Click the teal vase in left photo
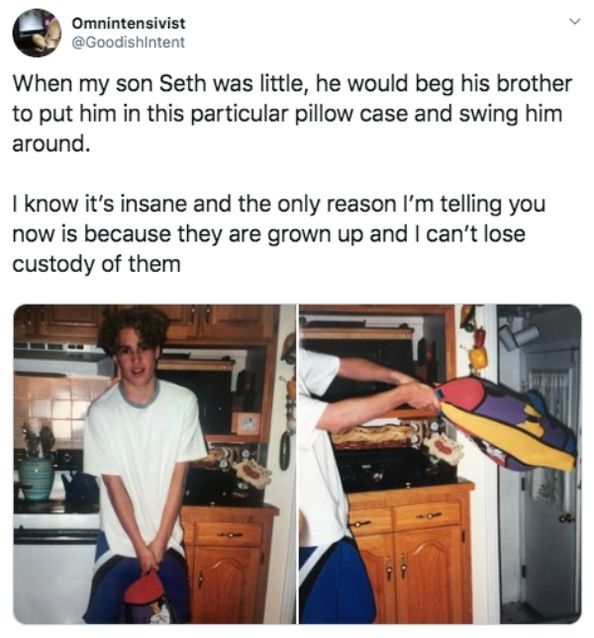594x638 pixels. (36, 478)
